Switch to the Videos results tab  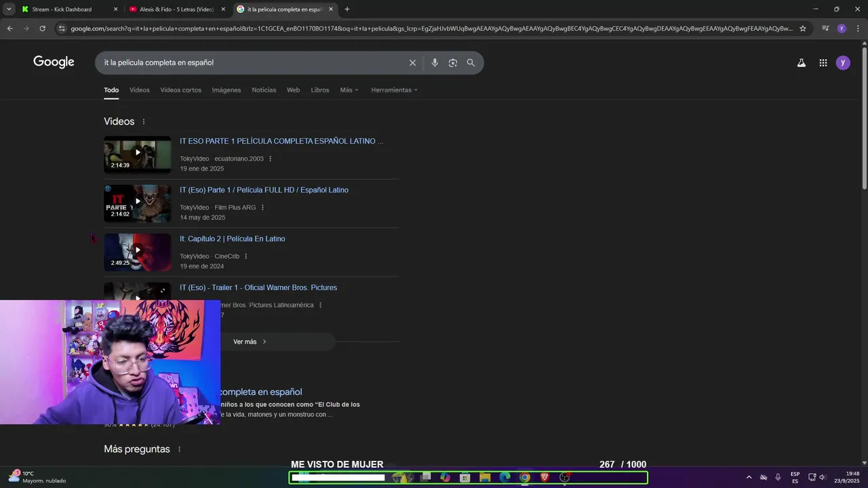point(139,90)
